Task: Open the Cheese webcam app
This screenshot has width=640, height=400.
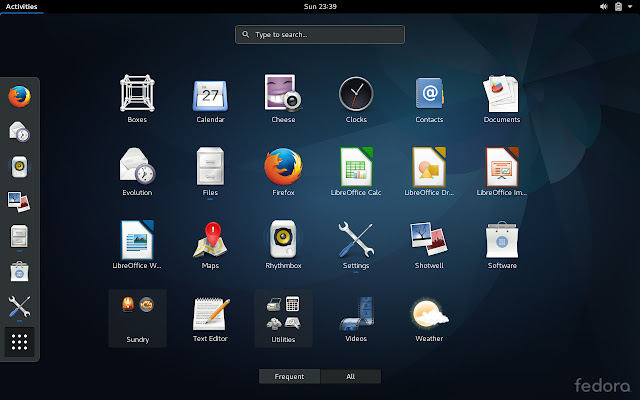Action: coord(283,98)
